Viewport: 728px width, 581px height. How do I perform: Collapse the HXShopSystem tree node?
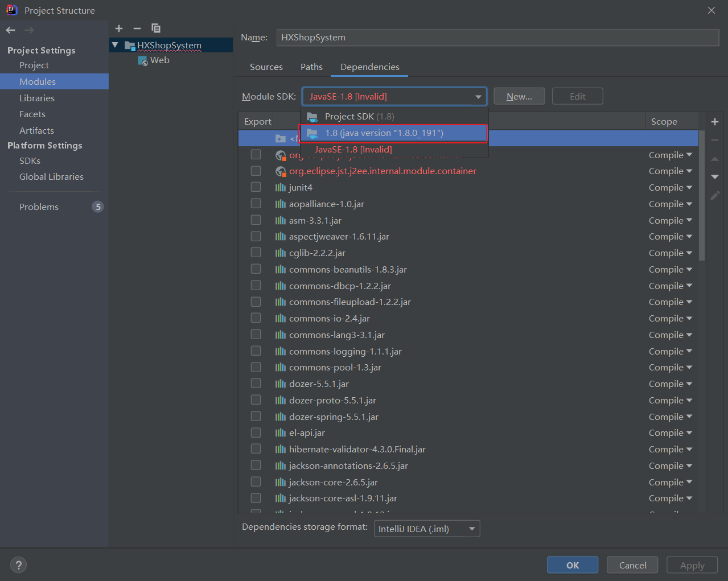click(x=115, y=45)
